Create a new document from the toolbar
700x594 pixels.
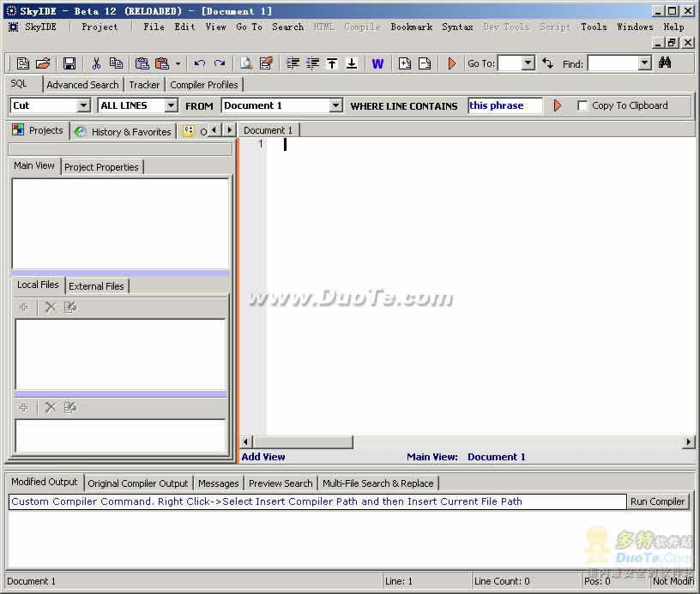tap(23, 63)
